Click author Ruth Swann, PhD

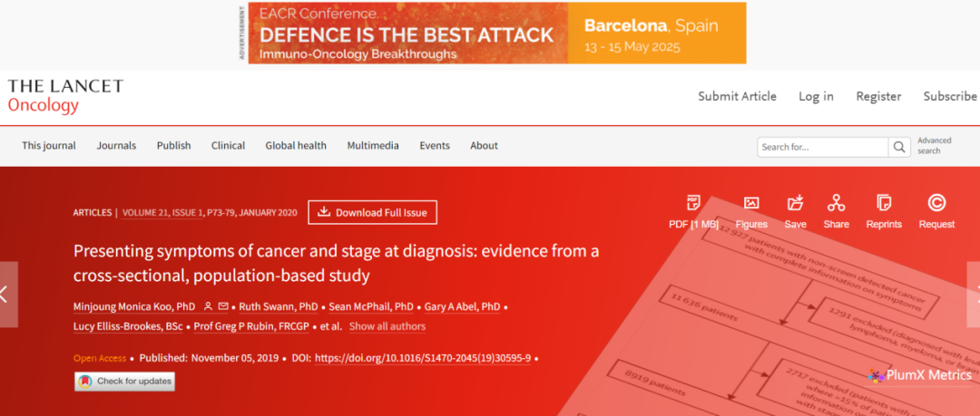(x=279, y=307)
